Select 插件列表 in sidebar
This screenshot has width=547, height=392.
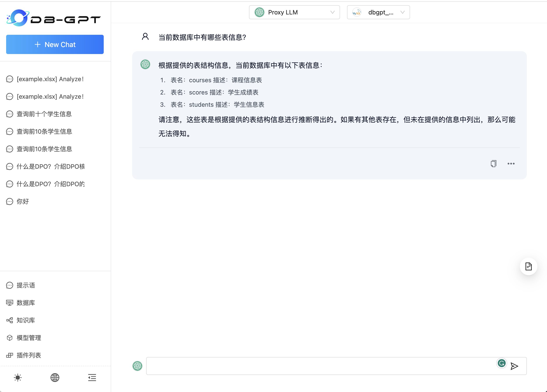(28, 355)
